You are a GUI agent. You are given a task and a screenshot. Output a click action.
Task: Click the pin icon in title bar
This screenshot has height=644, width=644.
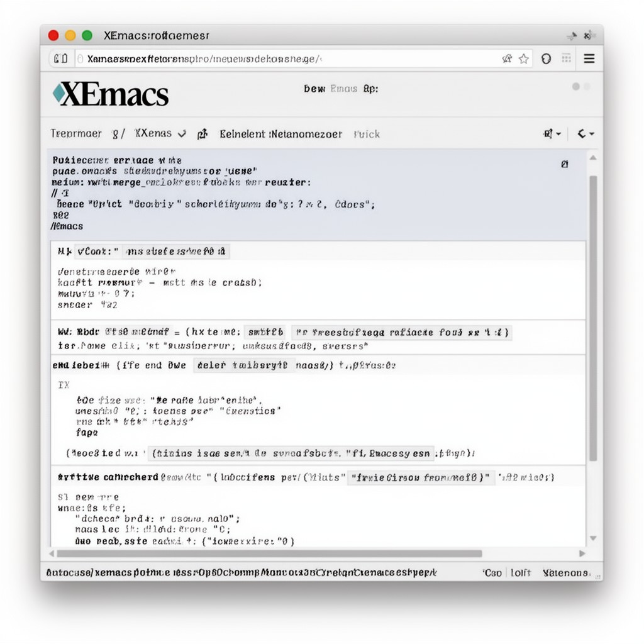click(572, 36)
